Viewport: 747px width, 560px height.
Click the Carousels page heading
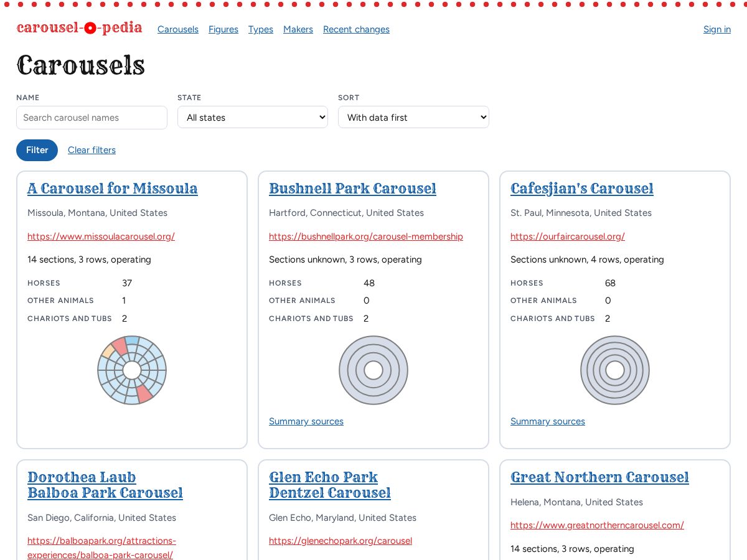[x=81, y=65]
